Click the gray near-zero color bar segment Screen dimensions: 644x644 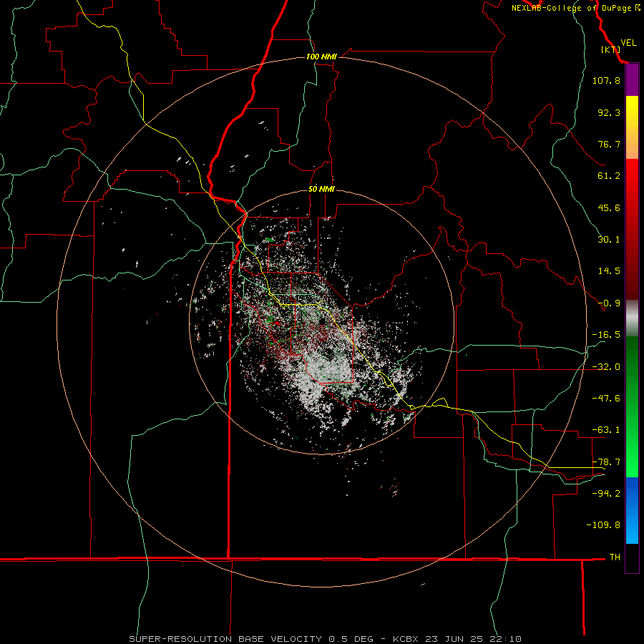pyautogui.click(x=632, y=318)
